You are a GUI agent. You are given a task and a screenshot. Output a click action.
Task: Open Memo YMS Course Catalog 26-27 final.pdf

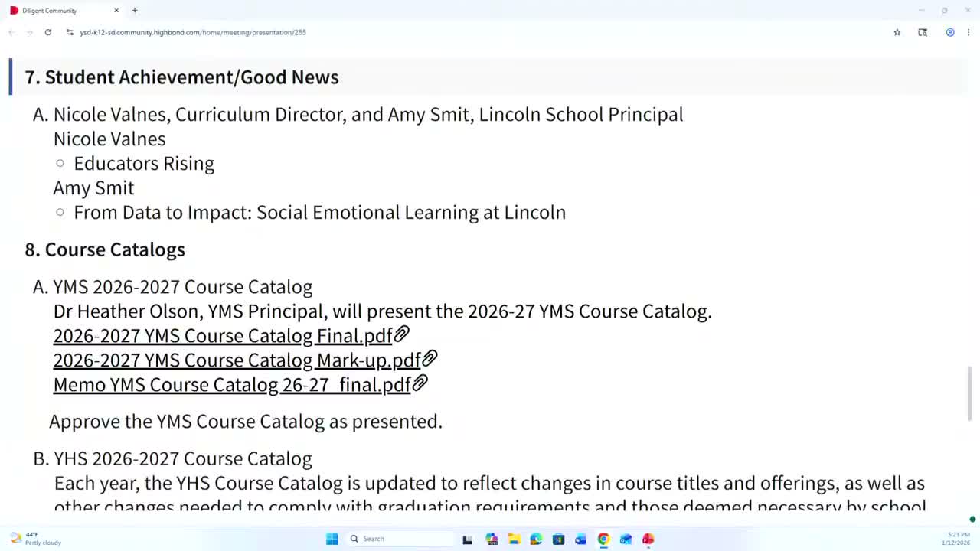(x=231, y=384)
